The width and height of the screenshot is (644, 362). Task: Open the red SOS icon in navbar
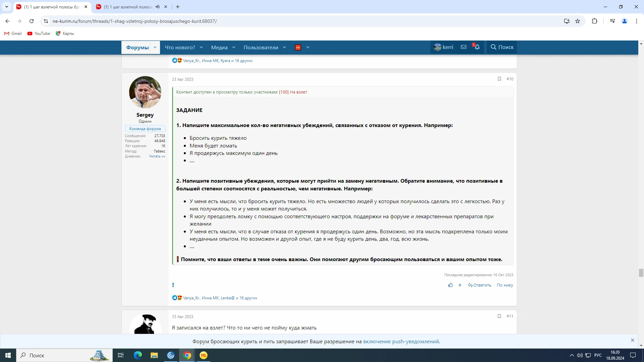click(298, 48)
